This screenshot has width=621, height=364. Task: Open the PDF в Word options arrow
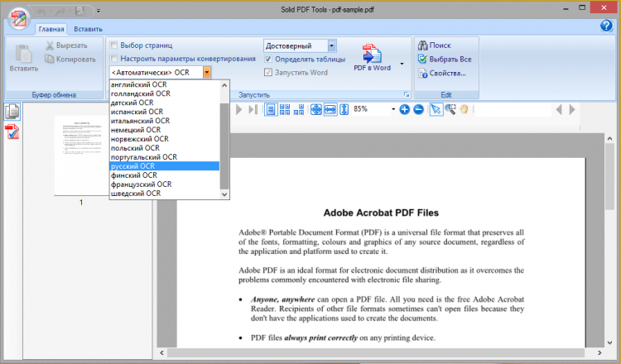[x=402, y=64]
